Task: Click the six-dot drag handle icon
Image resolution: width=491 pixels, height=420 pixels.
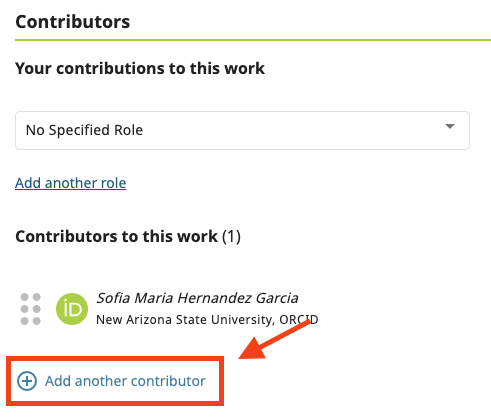Action: 31,309
